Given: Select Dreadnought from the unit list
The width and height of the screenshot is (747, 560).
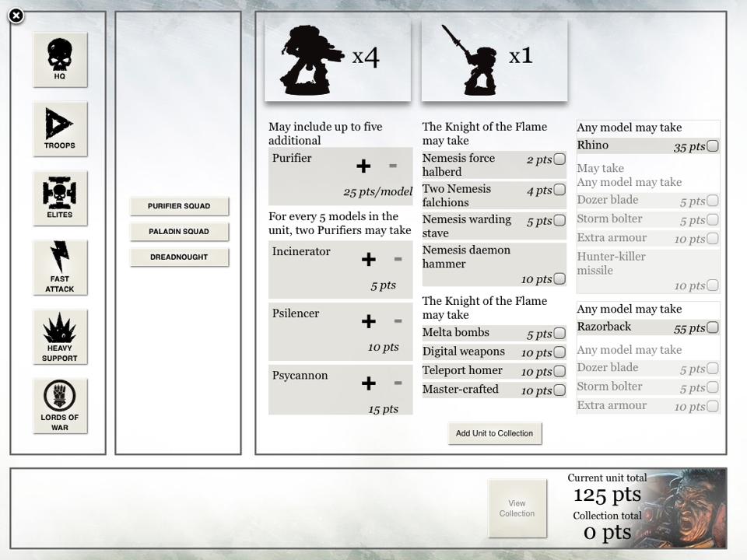Looking at the screenshot, I should coord(179,257).
